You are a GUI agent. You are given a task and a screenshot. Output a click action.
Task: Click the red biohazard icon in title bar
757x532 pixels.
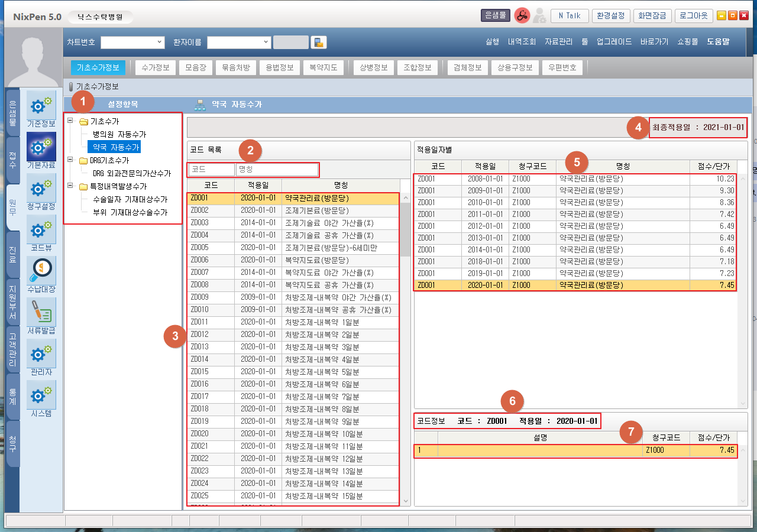click(x=522, y=16)
